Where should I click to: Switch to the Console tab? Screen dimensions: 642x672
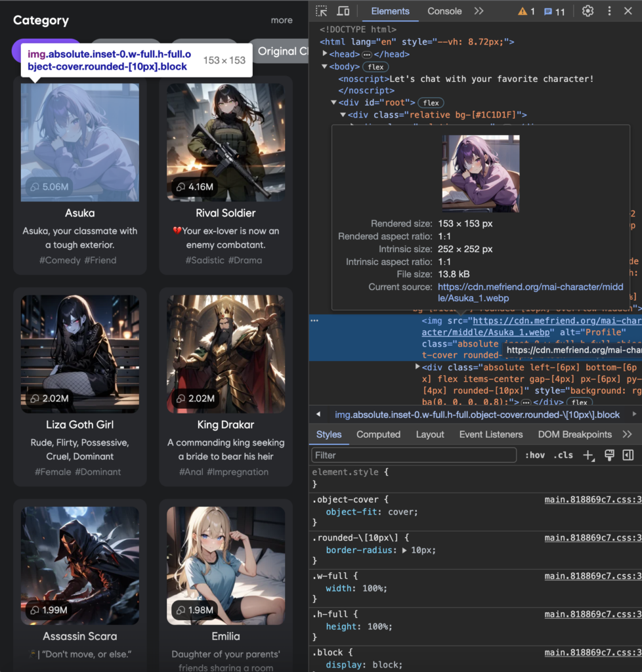tap(444, 11)
